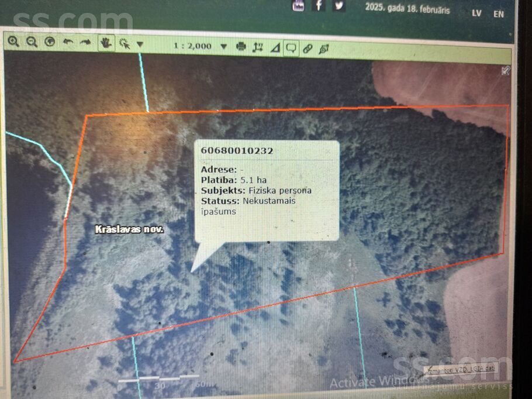Switch site language to LV
Viewport: 532px width, 399px height.
[x=476, y=13]
